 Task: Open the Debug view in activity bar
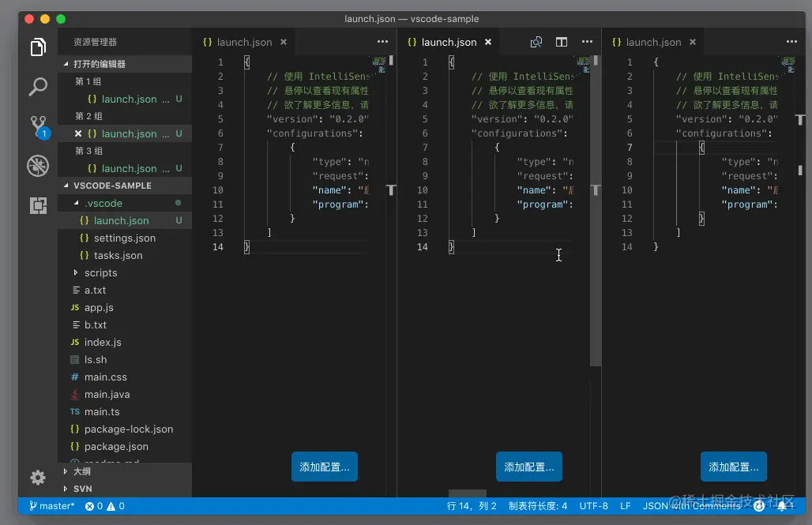38,166
